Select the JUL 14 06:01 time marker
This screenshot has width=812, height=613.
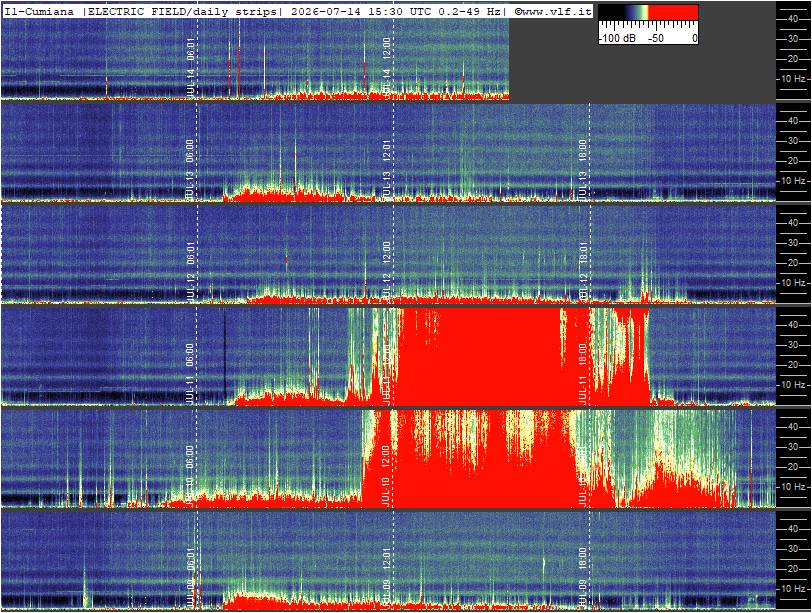[x=191, y=67]
